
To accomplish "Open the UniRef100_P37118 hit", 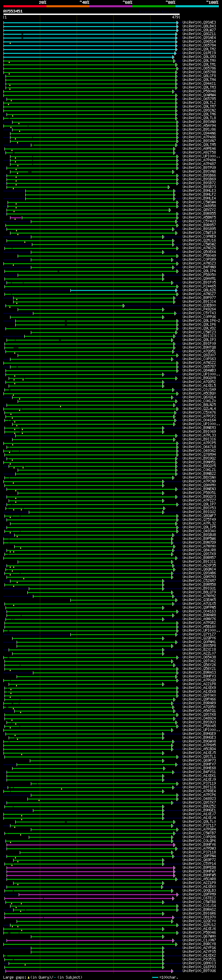I will (199, 852).
